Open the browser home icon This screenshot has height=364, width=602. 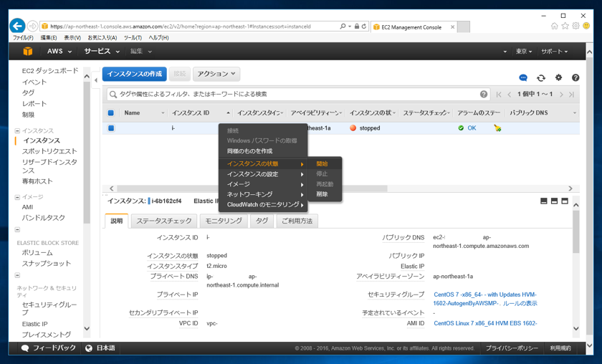pos(554,26)
